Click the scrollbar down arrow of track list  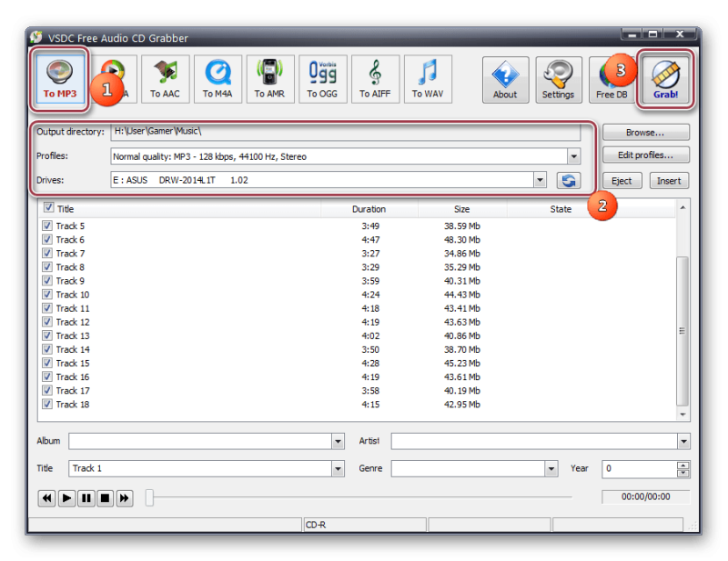tap(682, 414)
